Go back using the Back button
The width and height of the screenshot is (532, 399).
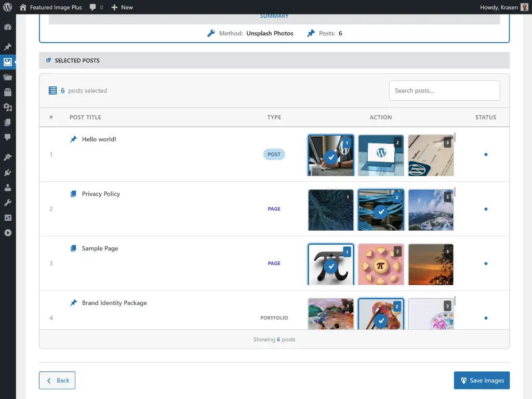tap(57, 380)
